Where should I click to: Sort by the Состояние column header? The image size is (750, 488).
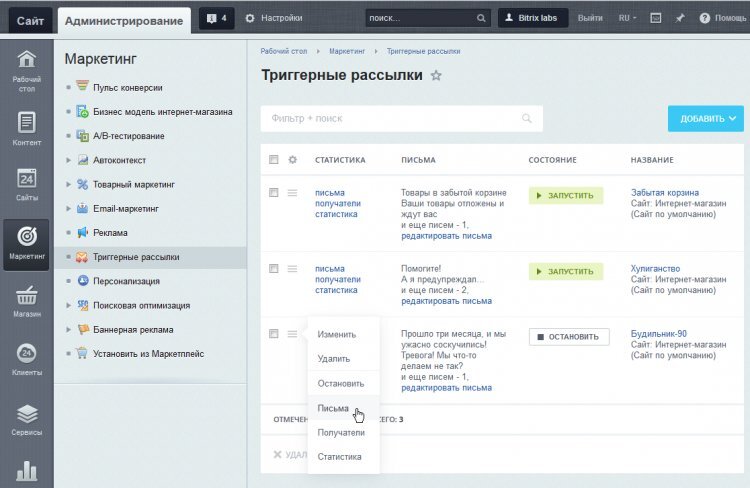552,160
